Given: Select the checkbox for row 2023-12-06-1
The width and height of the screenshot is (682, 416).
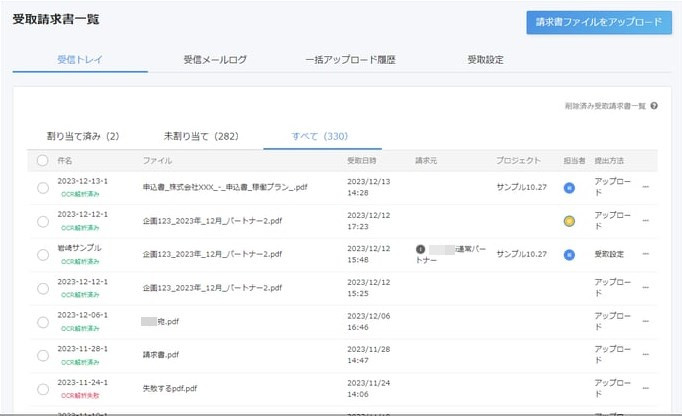Looking at the screenshot, I should pyautogui.click(x=43, y=322).
